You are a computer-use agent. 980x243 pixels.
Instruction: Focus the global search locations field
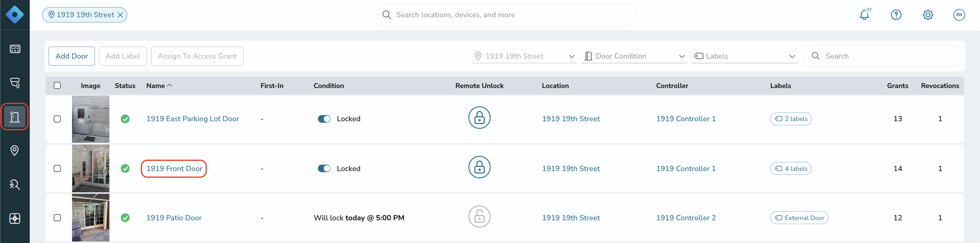click(x=505, y=15)
